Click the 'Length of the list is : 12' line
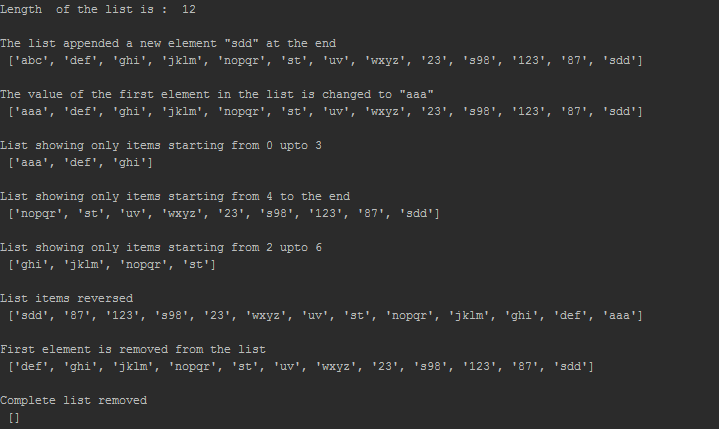This screenshot has height=429, width=719. (x=98, y=9)
